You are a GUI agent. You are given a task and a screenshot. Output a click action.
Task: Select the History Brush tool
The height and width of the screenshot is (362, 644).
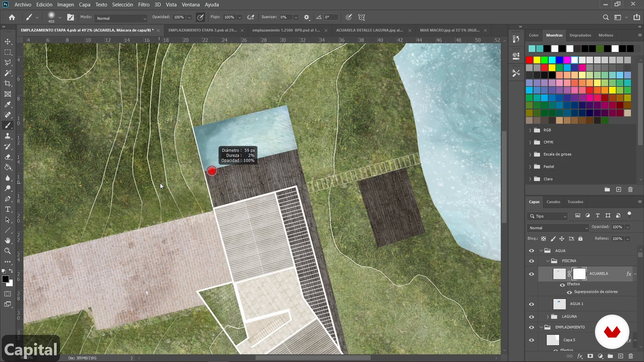point(8,146)
